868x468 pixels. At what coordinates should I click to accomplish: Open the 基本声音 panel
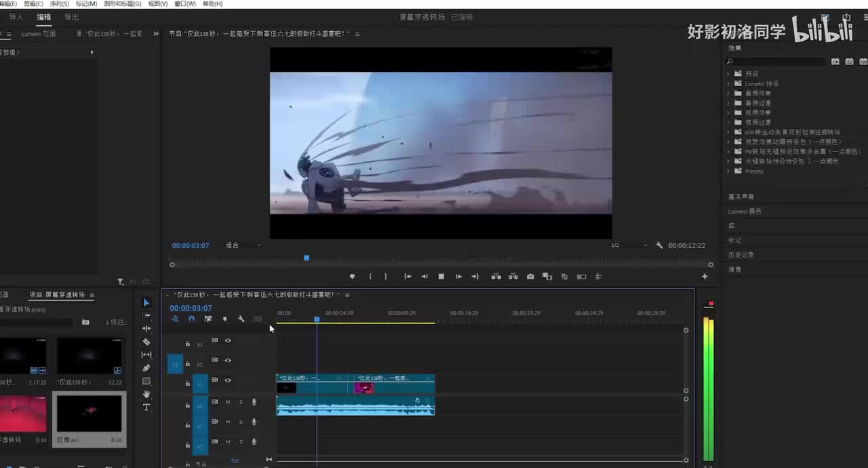741,197
